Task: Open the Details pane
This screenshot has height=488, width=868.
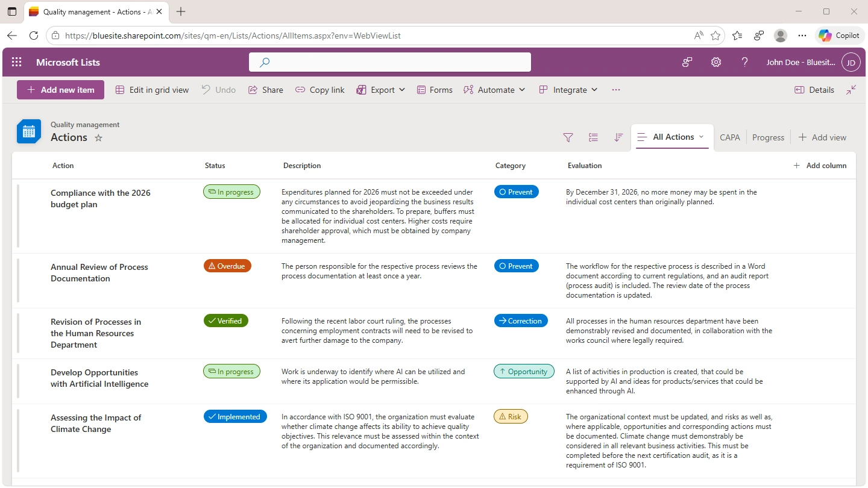Action: tap(814, 90)
